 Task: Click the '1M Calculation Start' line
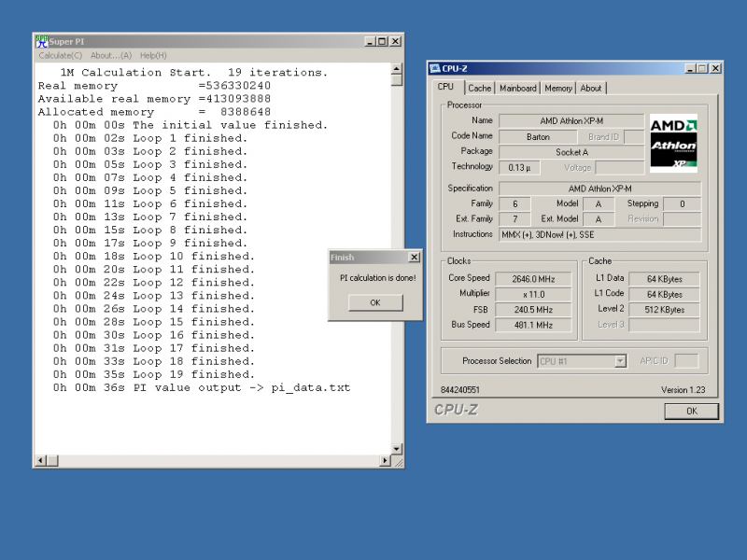point(193,73)
